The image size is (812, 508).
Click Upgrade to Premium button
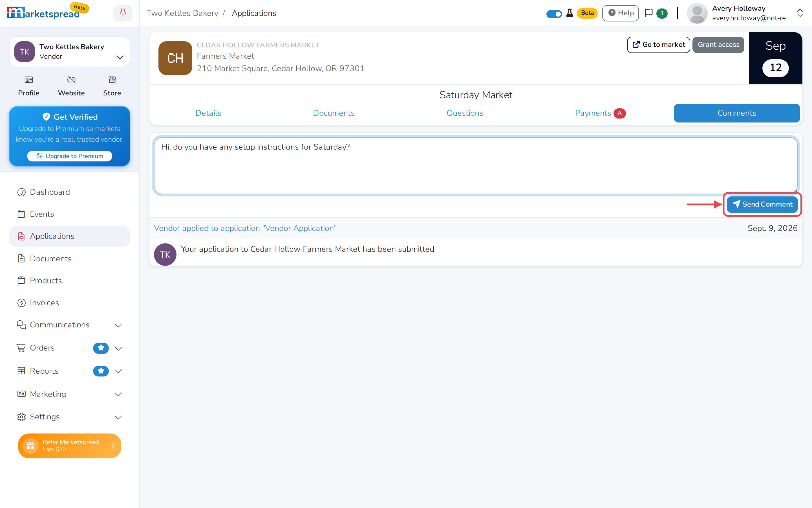[69, 156]
